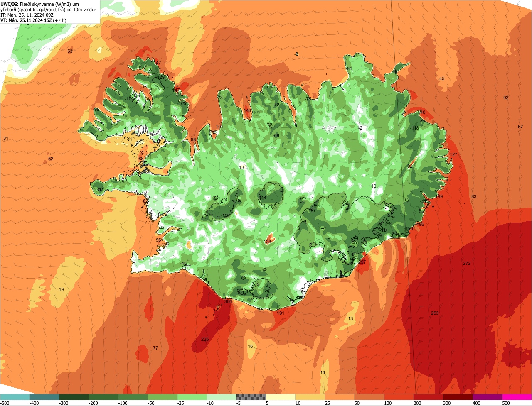Screen dimensions: 532x406
Task: Select the -109 value in the Westfjords
Action: click(129, 99)
